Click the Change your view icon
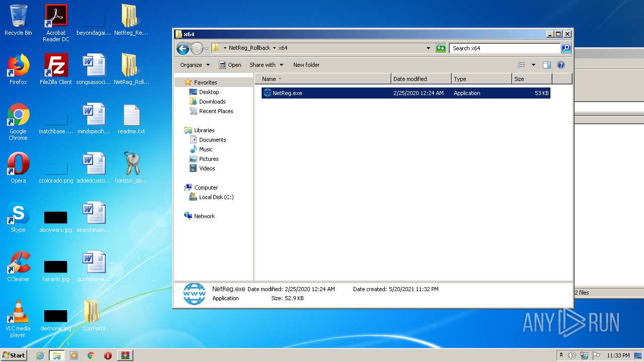This screenshot has height=362, width=644. tap(521, 65)
